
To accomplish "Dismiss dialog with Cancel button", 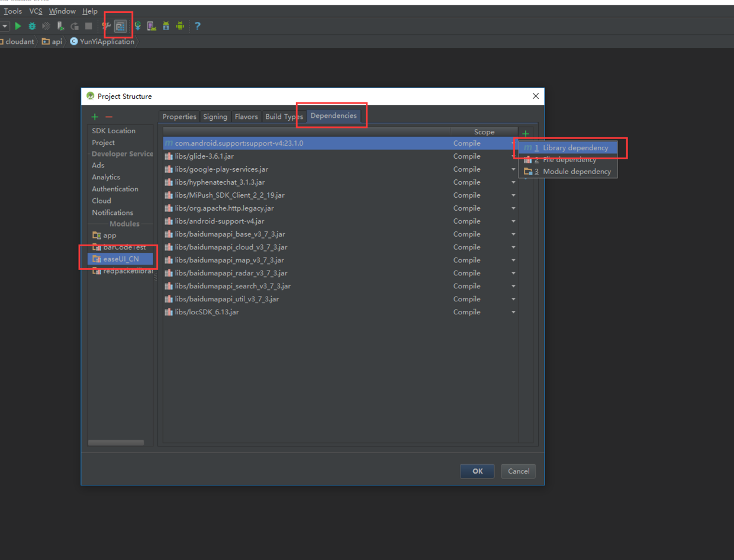I will (x=519, y=471).
